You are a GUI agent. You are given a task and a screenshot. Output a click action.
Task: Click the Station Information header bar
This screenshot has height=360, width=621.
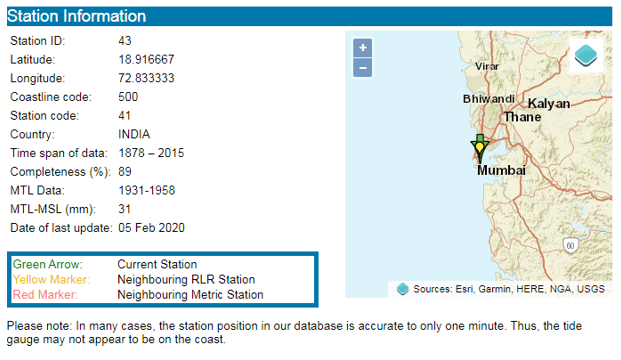309,16
